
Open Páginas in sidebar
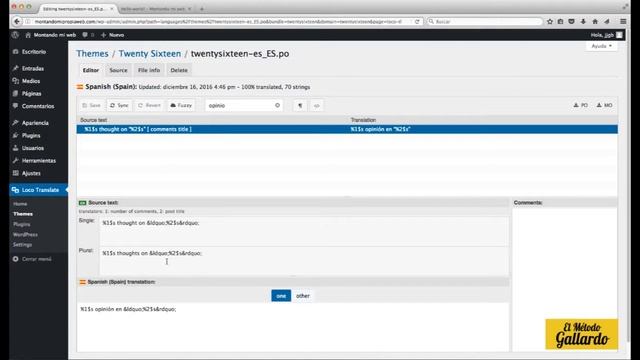(31, 94)
